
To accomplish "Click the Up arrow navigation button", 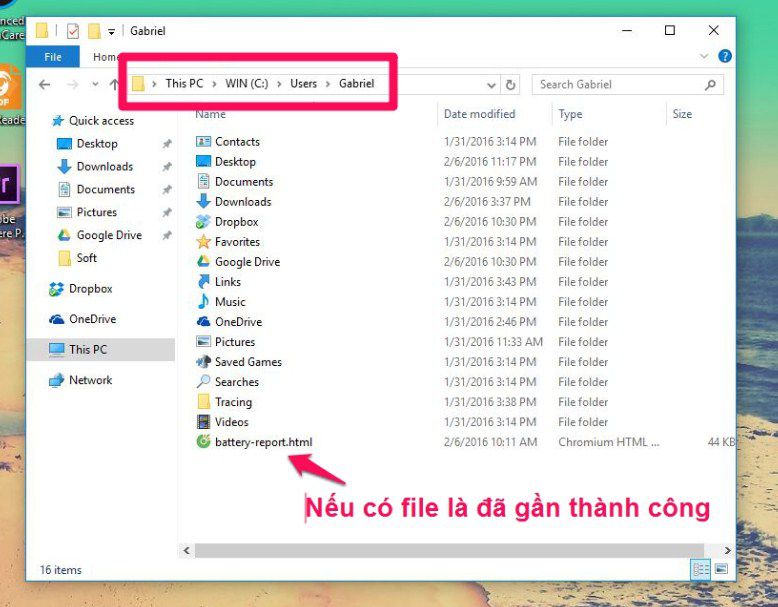I will tap(115, 85).
